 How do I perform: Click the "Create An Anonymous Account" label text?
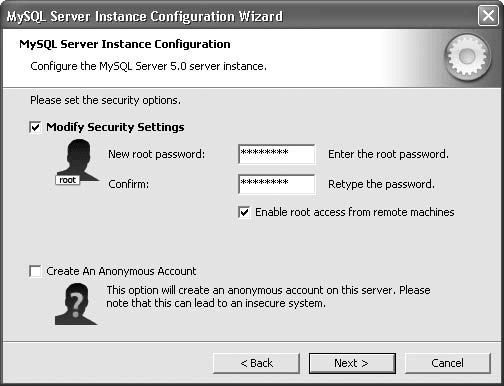pos(121,271)
